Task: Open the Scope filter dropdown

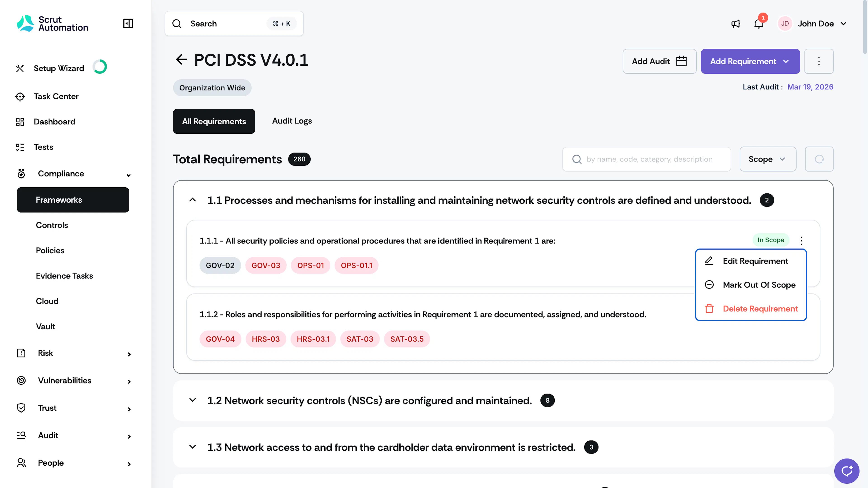Action: tap(768, 159)
